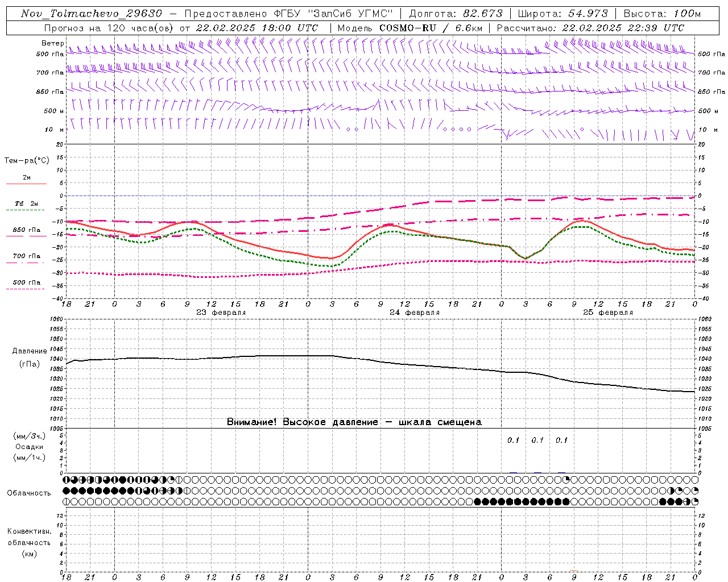
Task: Click the Широта: 54.973 value
Action: point(562,14)
